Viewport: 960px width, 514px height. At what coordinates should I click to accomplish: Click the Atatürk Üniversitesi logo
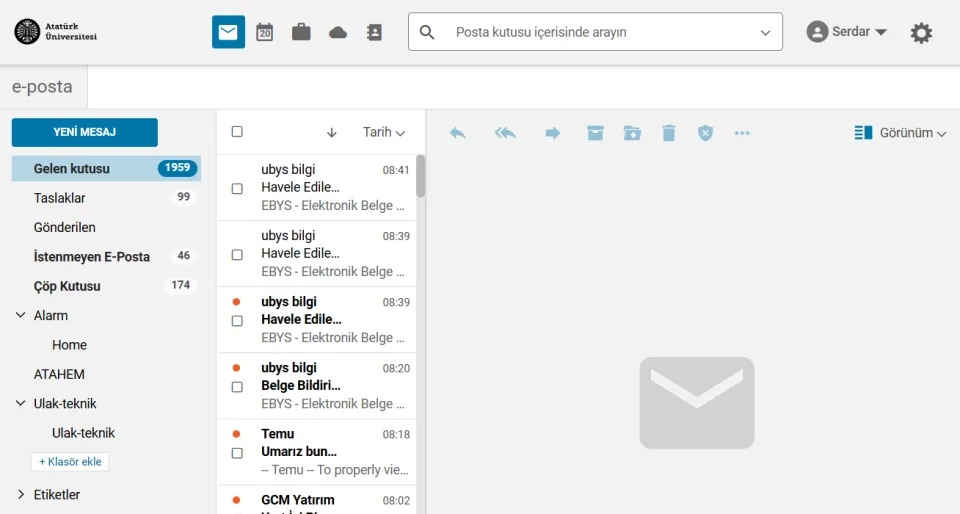(x=56, y=32)
